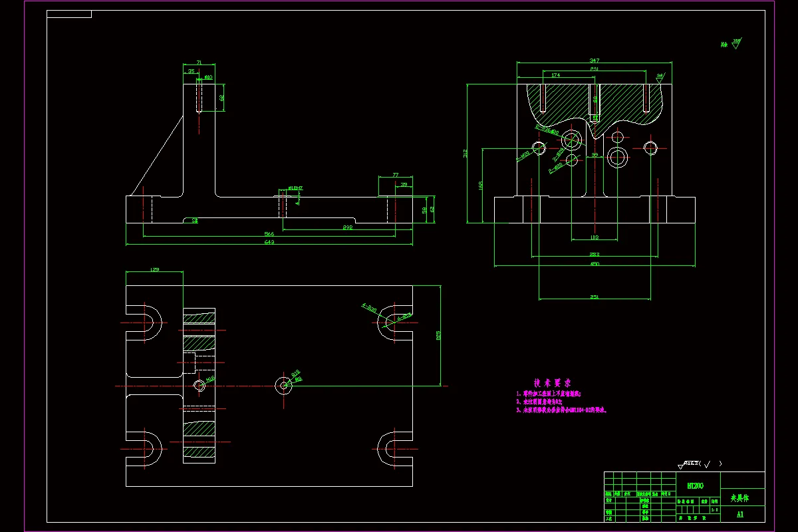Click the 1:1 scale cell in title block

714,510
